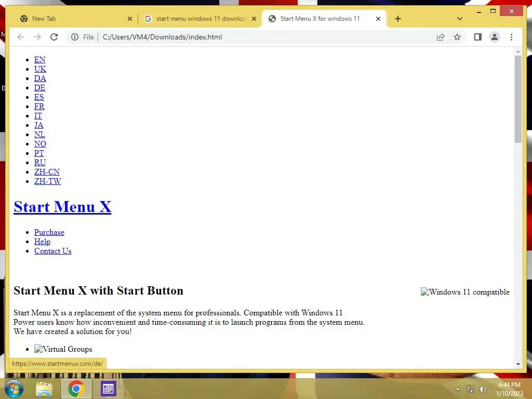
Task: Maximize the Chrome window
Action: [493, 11]
